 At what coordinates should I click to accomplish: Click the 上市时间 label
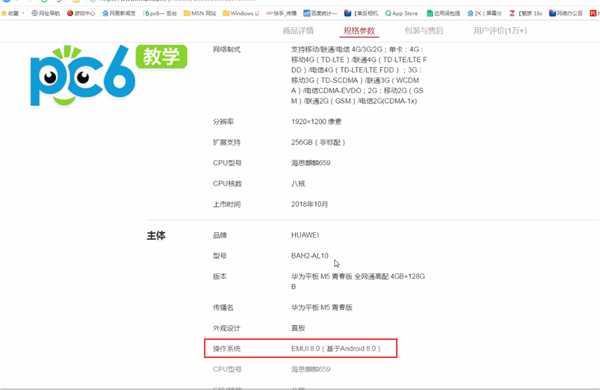point(227,204)
